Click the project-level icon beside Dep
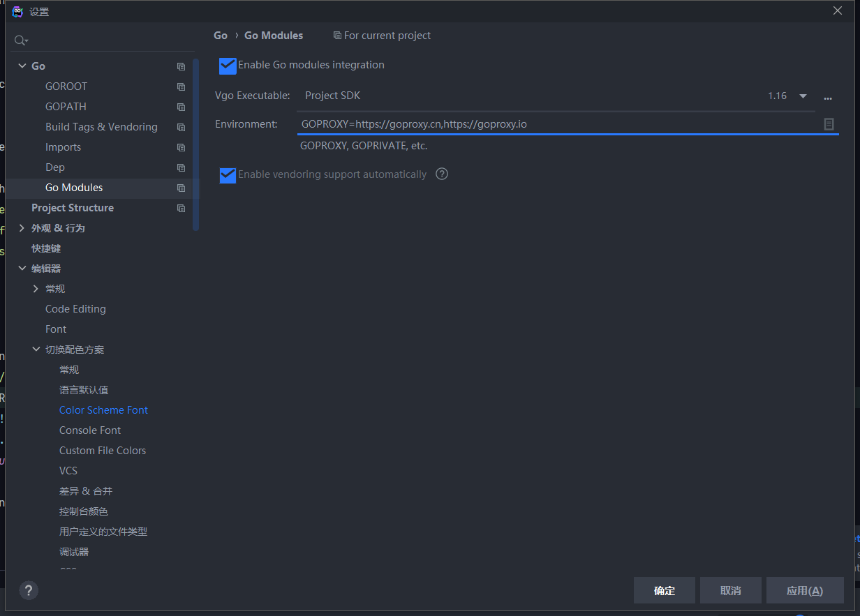860x616 pixels. coord(181,167)
